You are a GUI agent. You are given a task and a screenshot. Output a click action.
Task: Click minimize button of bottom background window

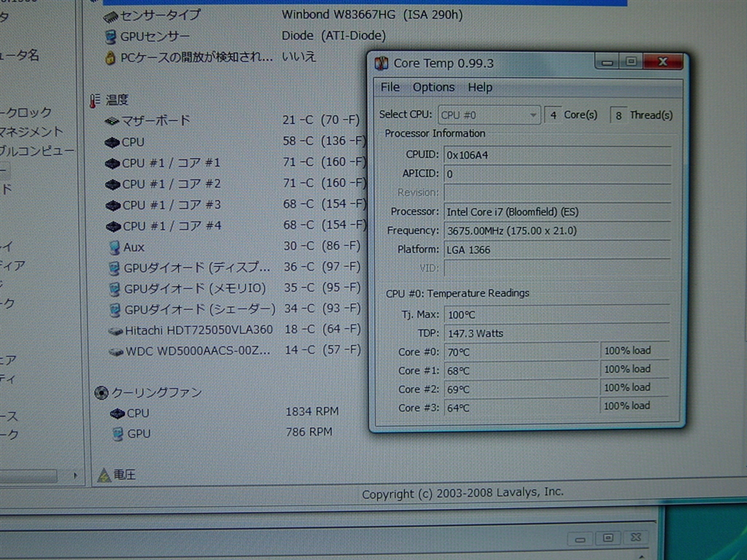click(x=580, y=539)
